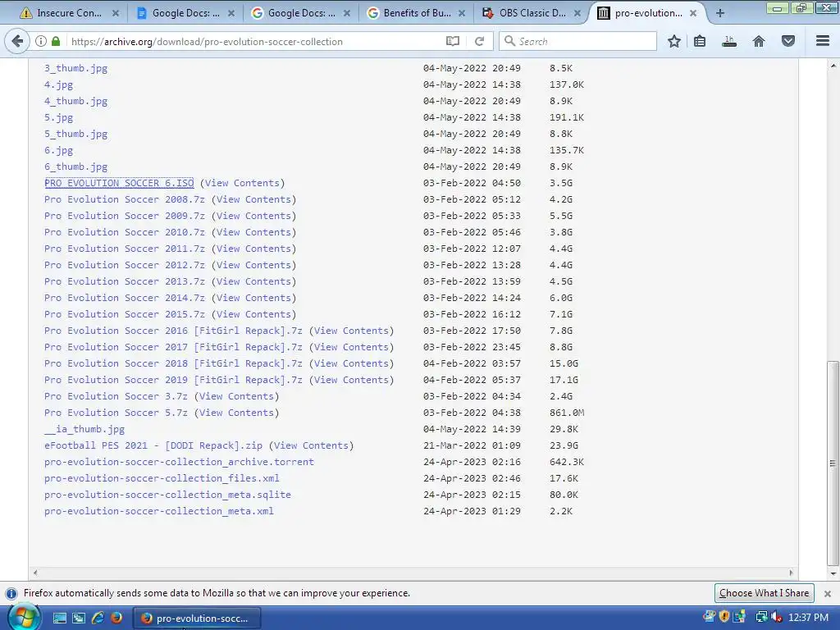The width and height of the screenshot is (840, 630).
Task: Open Pro Evolution Soccer 2008.7z link
Action: coord(125,199)
